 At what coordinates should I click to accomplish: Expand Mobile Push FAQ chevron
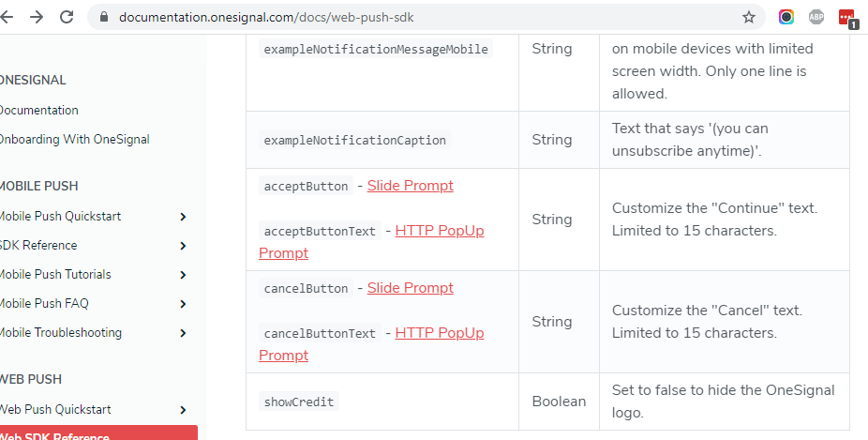(183, 304)
